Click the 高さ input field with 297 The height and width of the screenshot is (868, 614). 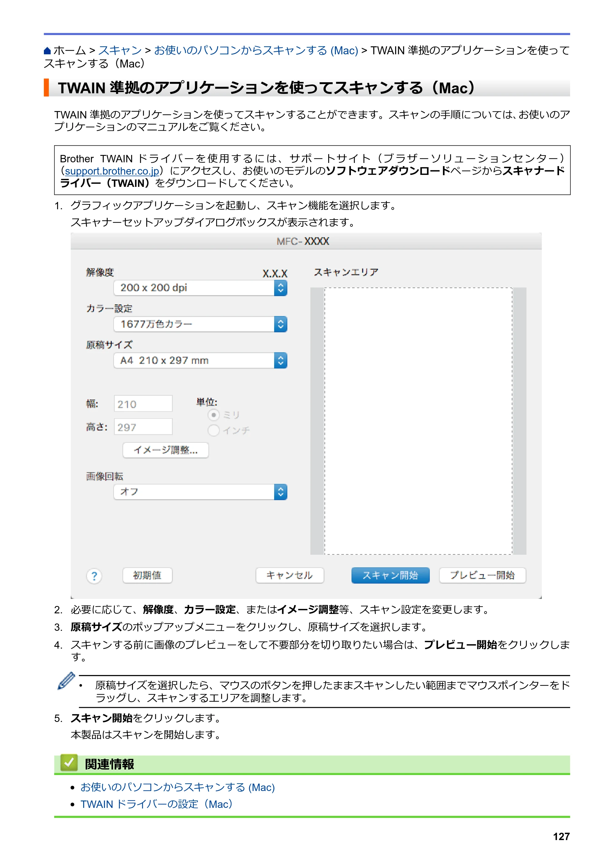point(143,427)
